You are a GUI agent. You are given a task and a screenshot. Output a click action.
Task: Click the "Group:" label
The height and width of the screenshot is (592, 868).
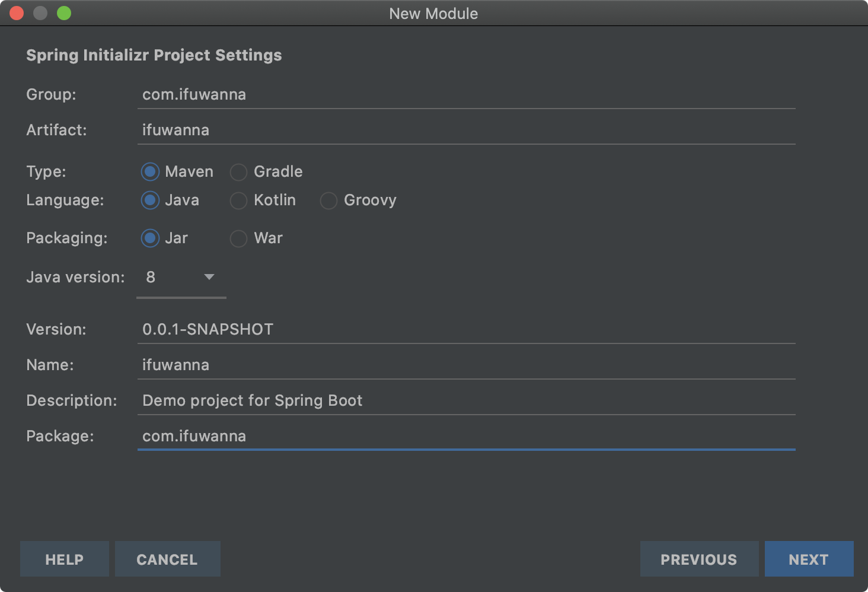coord(51,95)
